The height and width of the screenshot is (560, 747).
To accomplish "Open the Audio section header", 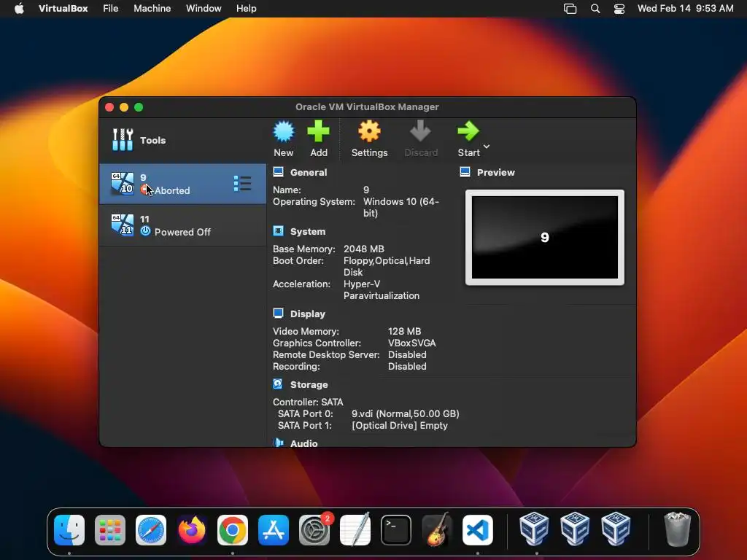I will pyautogui.click(x=304, y=443).
